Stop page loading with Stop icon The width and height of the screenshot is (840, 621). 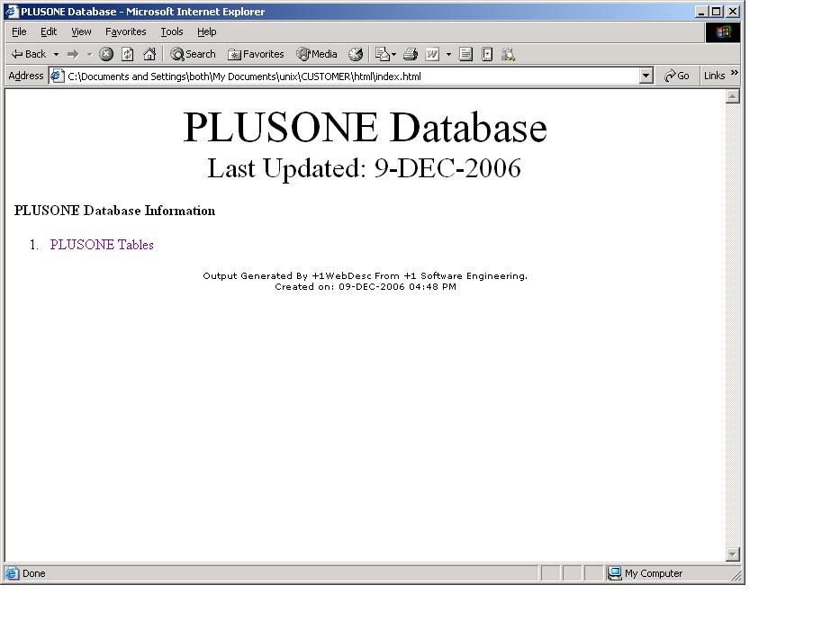click(106, 54)
